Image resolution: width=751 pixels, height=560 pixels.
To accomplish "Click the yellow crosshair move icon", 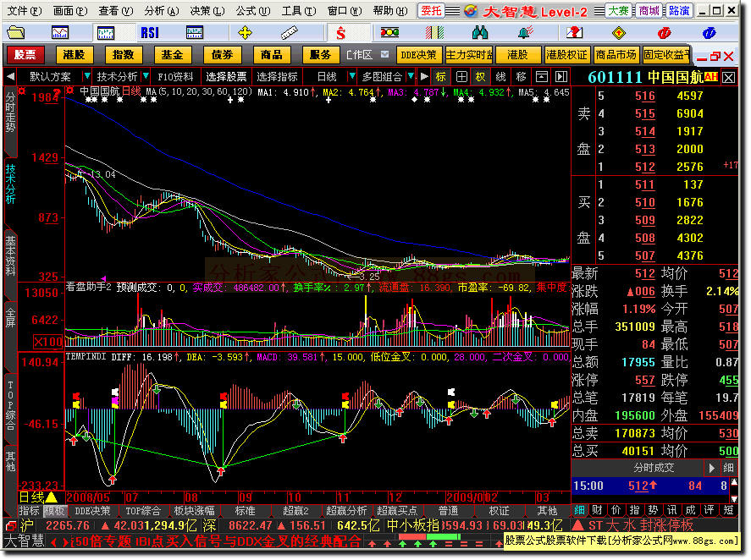I will [x=245, y=32].
